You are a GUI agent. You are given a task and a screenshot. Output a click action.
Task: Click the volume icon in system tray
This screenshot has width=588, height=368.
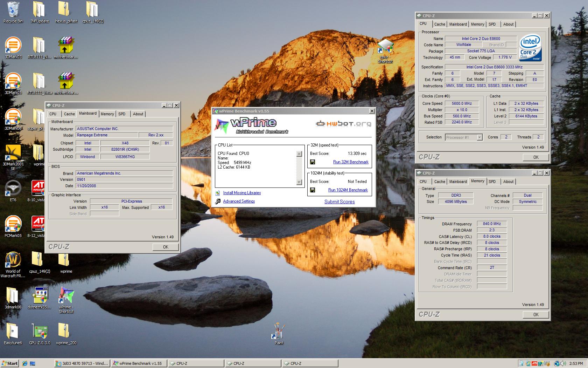tap(563, 363)
